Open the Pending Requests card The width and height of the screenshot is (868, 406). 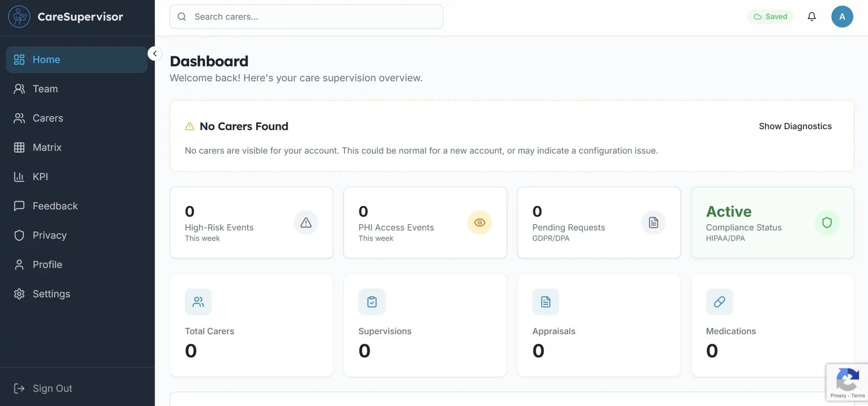(599, 223)
